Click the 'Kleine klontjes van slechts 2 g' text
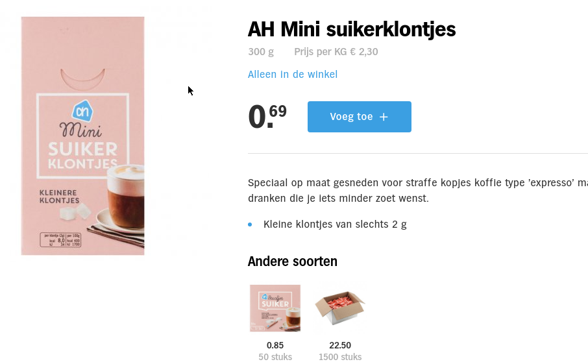 coord(335,224)
